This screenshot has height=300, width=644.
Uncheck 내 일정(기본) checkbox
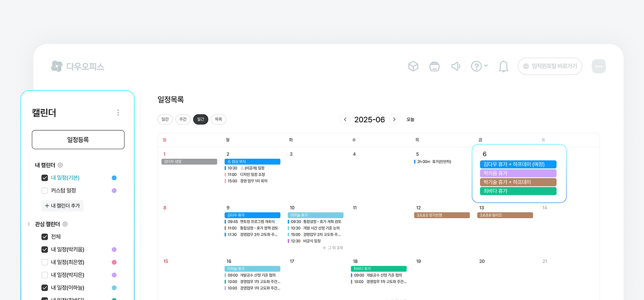pos(45,178)
